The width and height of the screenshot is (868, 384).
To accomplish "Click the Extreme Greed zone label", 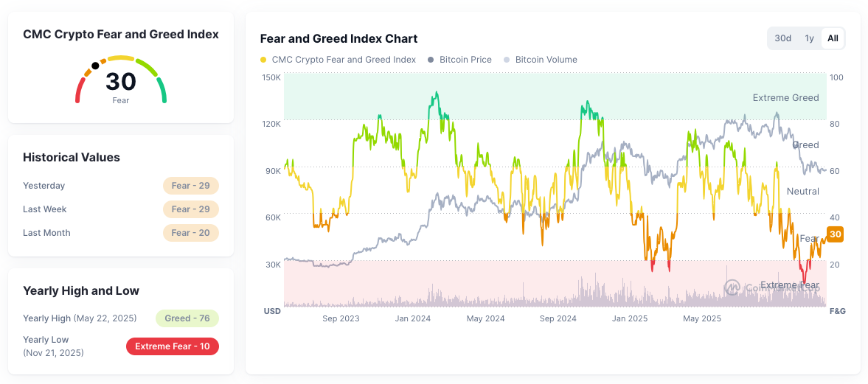I will (x=785, y=98).
